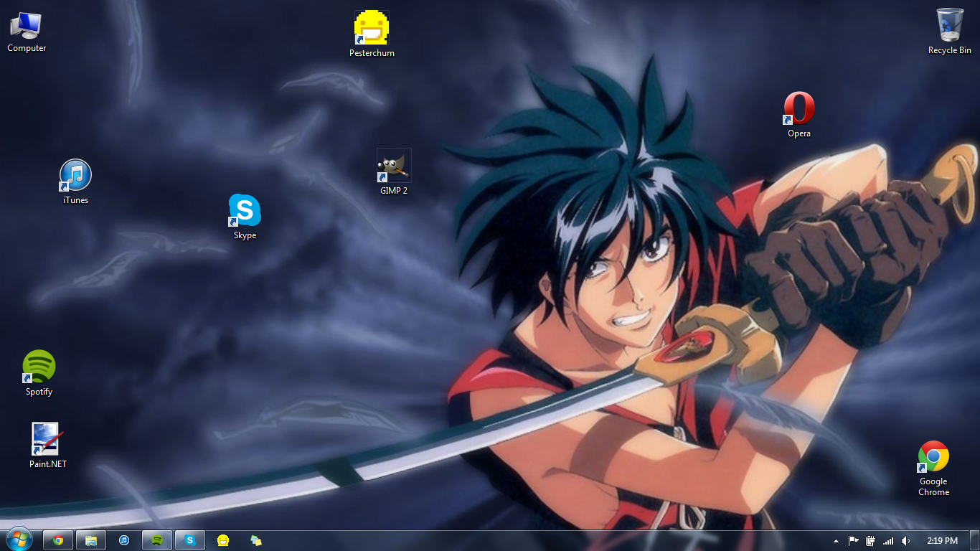Open Windows Explorer from the taskbar
The image size is (980, 551).
click(x=90, y=540)
